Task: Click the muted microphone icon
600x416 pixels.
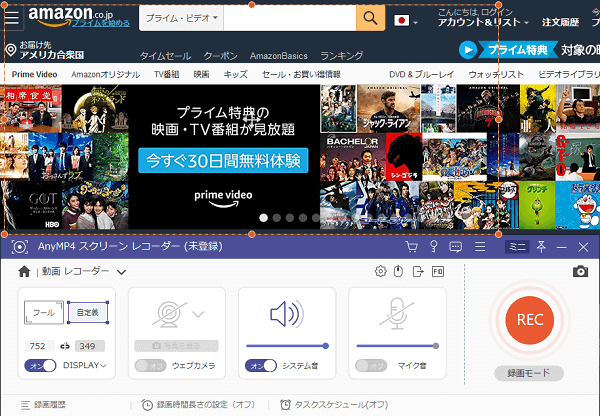Action: tap(397, 313)
